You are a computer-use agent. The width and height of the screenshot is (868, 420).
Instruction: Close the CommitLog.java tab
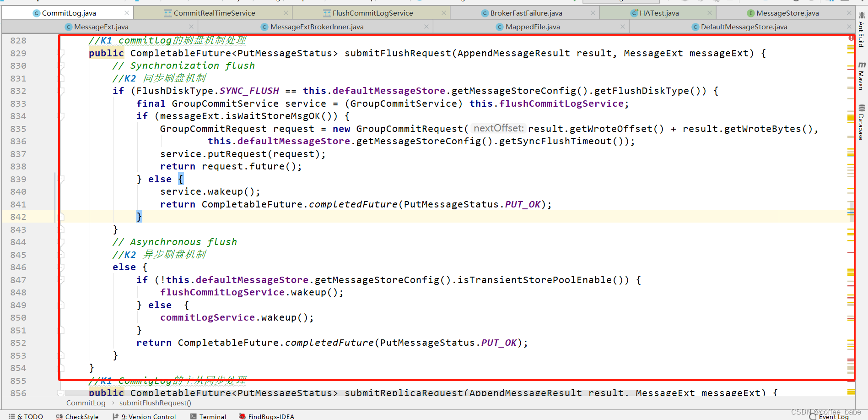tap(127, 13)
